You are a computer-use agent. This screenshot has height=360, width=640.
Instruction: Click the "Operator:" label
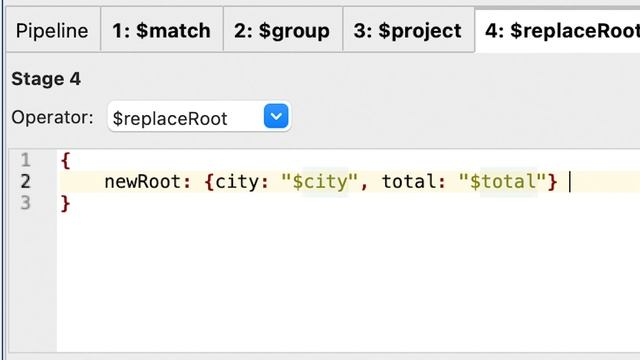(52, 118)
